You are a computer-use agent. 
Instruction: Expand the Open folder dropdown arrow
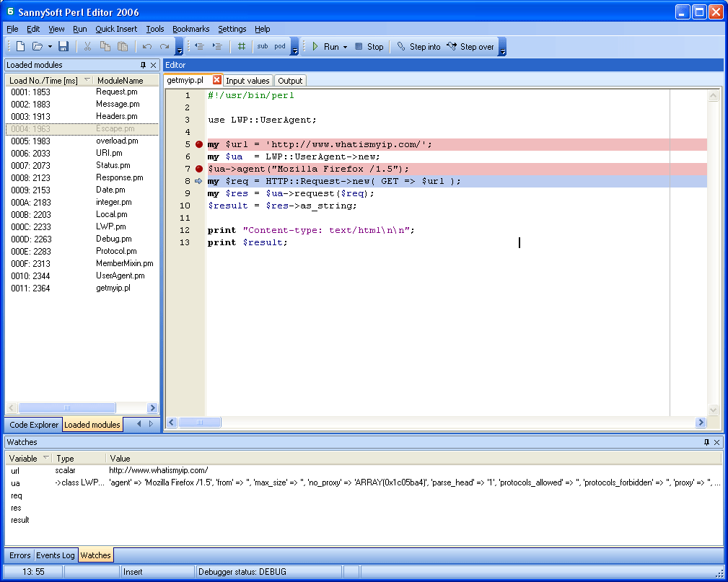tap(50, 47)
